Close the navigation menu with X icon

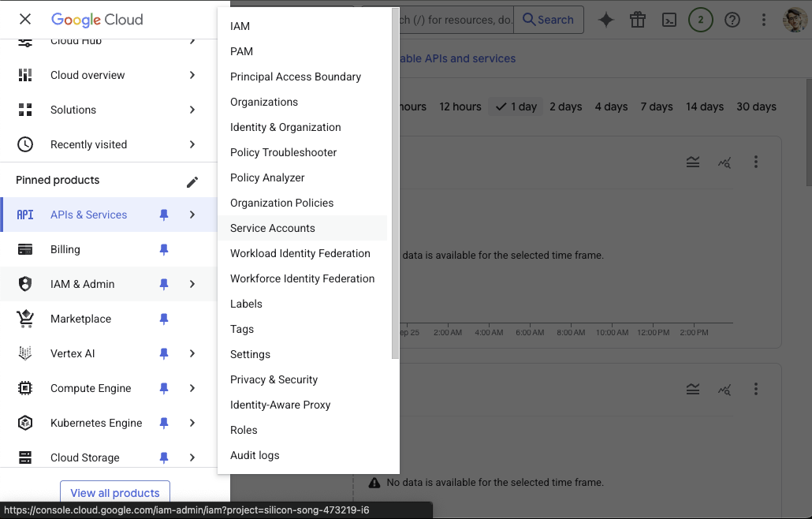[25, 19]
